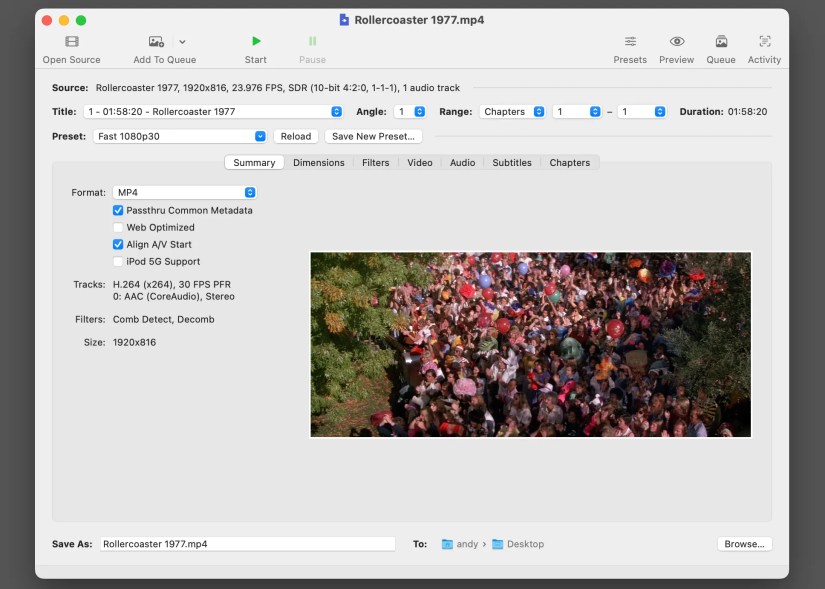
Task: Click the Desktop folder icon in path
Action: [497, 544]
